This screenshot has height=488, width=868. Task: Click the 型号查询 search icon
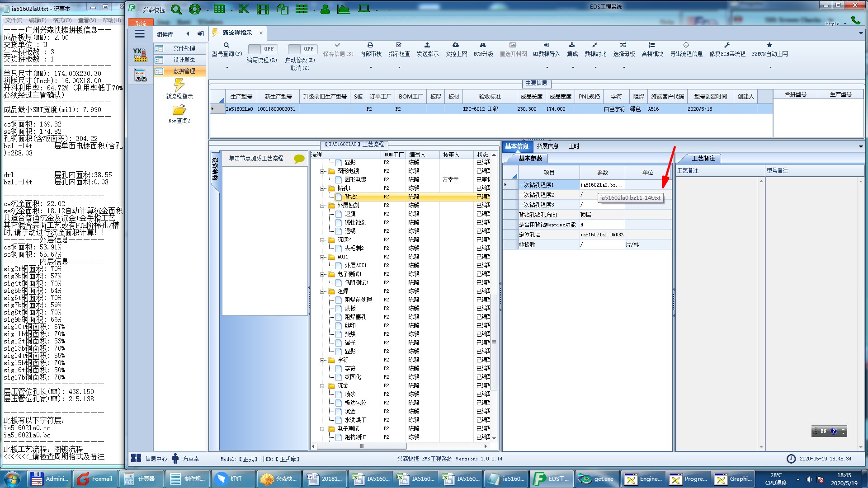[x=226, y=45]
